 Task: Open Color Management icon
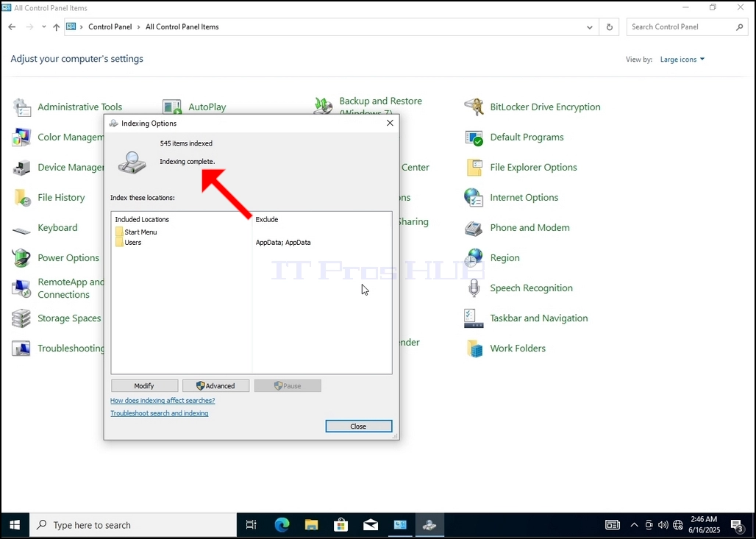click(22, 138)
